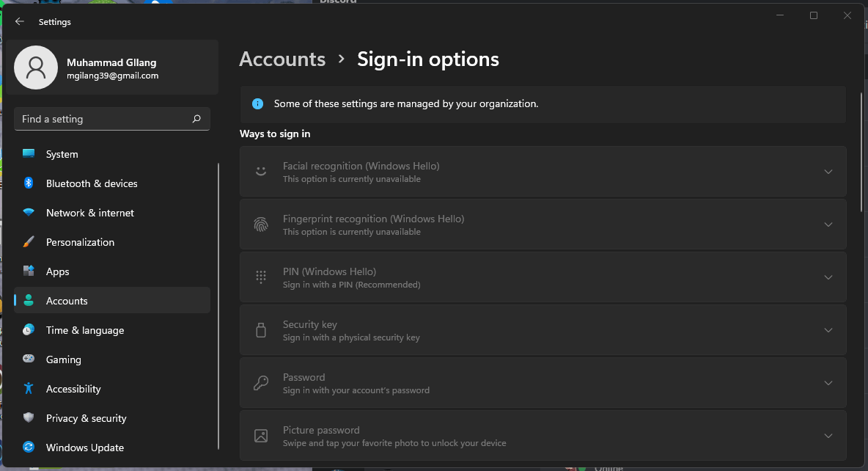
Task: Open Windows Update settings
Action: (83, 448)
